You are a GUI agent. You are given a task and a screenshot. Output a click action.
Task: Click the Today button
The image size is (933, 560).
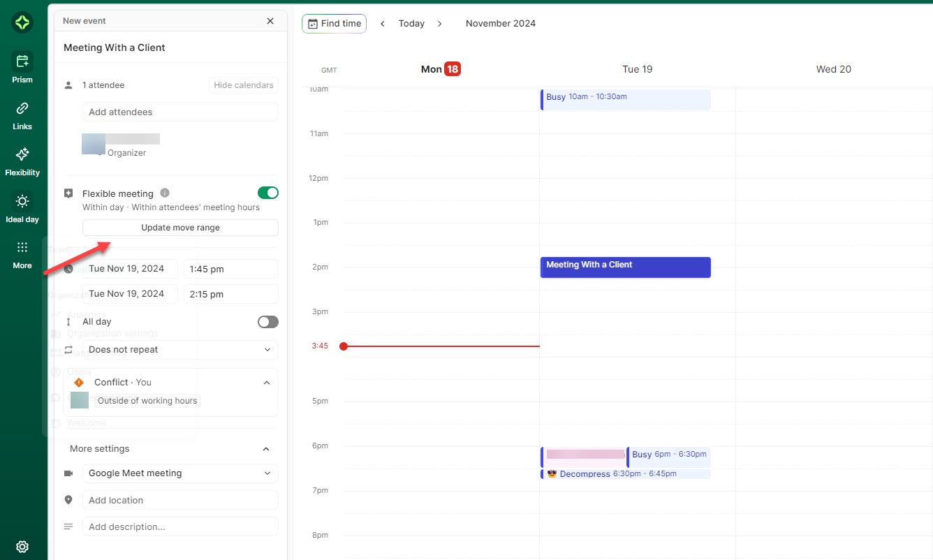411,23
